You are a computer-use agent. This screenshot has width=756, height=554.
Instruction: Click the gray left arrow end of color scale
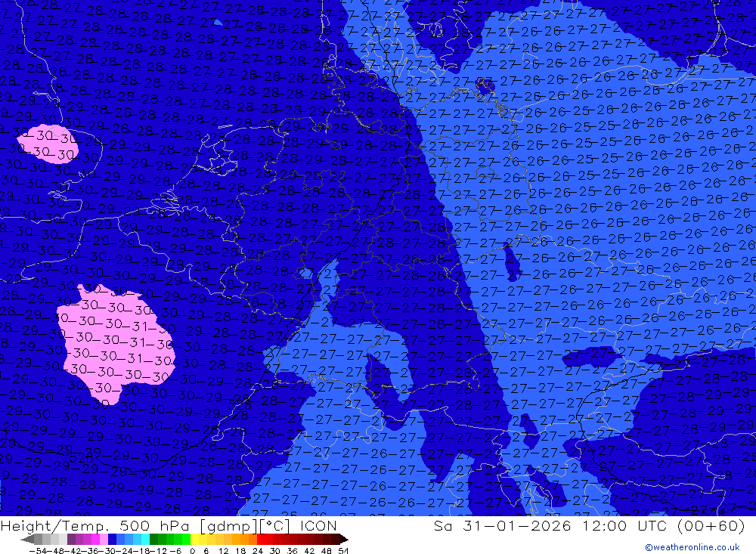27,540
